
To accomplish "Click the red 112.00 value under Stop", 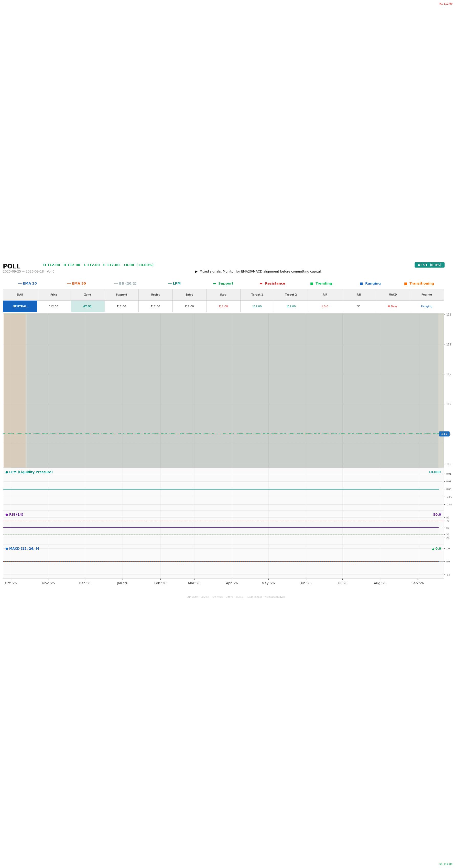I will pos(223,307).
